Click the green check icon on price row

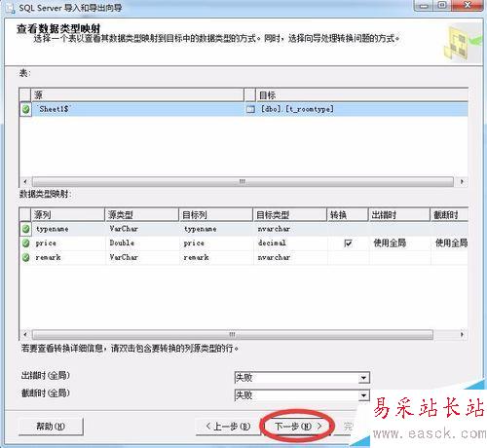25,243
